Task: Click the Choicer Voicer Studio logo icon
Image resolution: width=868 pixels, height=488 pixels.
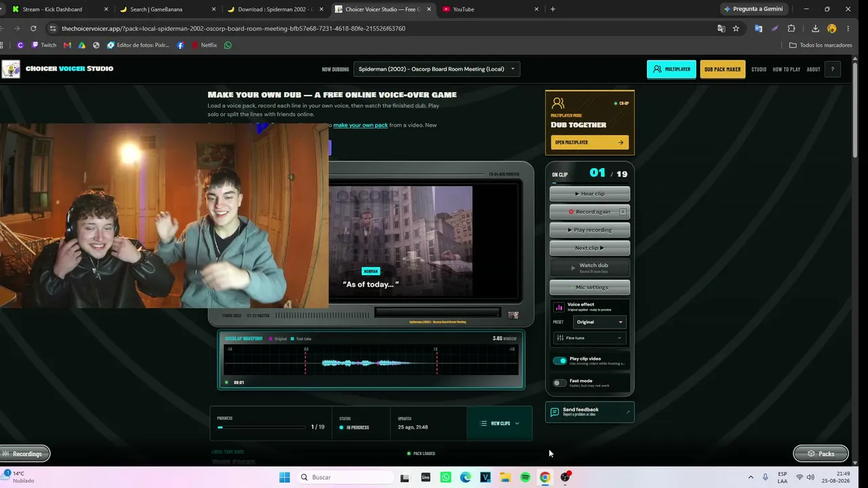Action: [11, 69]
